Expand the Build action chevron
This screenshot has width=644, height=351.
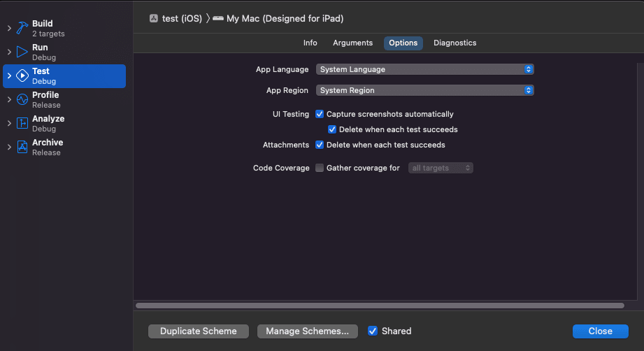click(x=9, y=29)
